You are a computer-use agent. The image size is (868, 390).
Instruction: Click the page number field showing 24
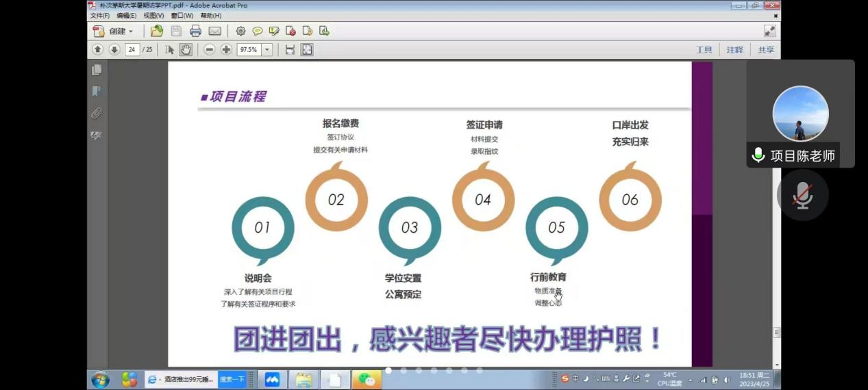pos(132,49)
